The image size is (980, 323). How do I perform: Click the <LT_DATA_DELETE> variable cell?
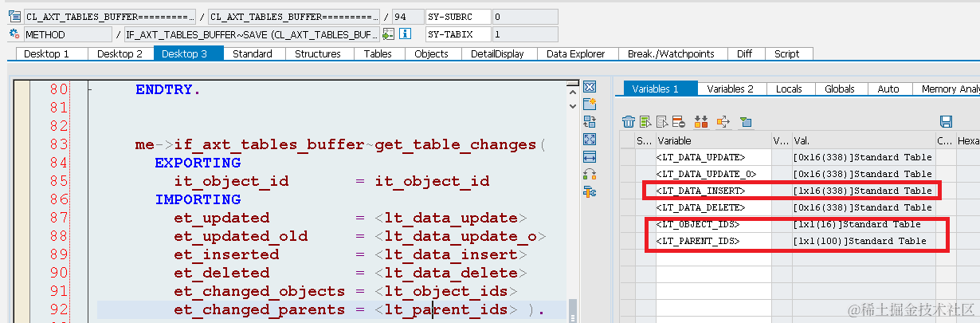pyautogui.click(x=713, y=207)
